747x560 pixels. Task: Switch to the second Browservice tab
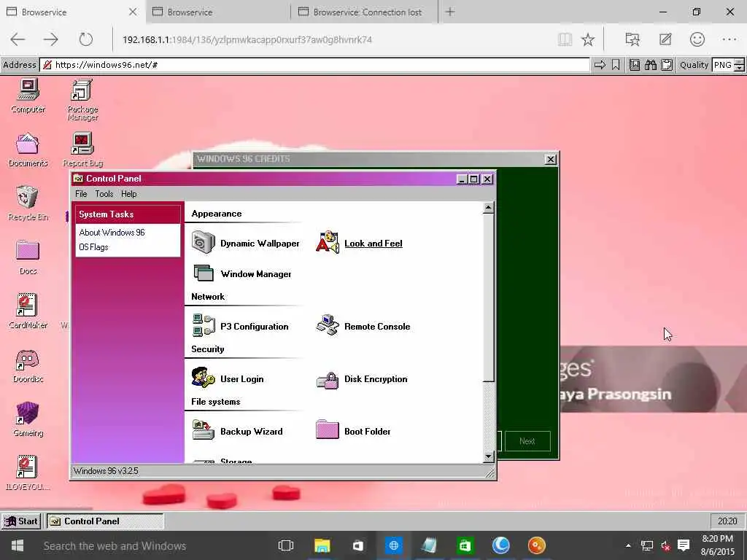click(x=217, y=12)
